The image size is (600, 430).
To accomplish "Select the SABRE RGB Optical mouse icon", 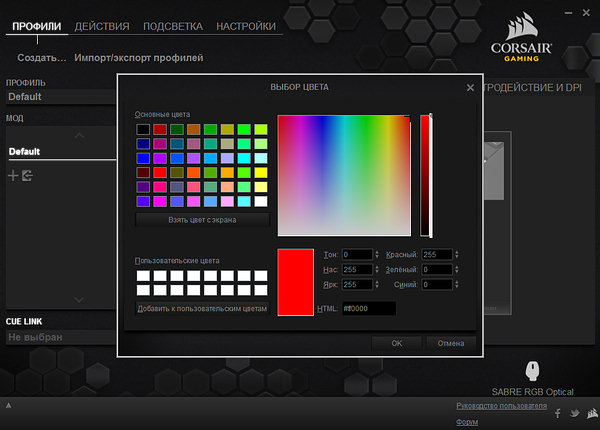I will click(x=532, y=372).
